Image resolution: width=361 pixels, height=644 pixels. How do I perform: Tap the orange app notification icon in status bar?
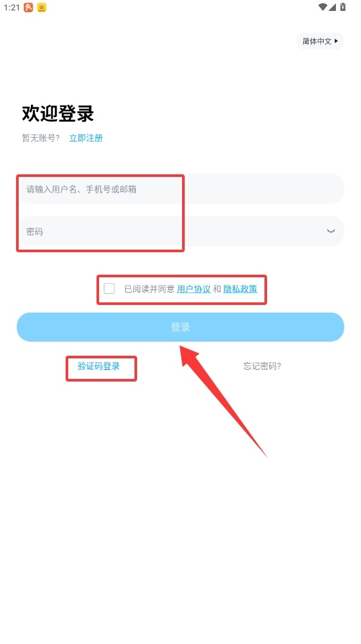(28, 7)
